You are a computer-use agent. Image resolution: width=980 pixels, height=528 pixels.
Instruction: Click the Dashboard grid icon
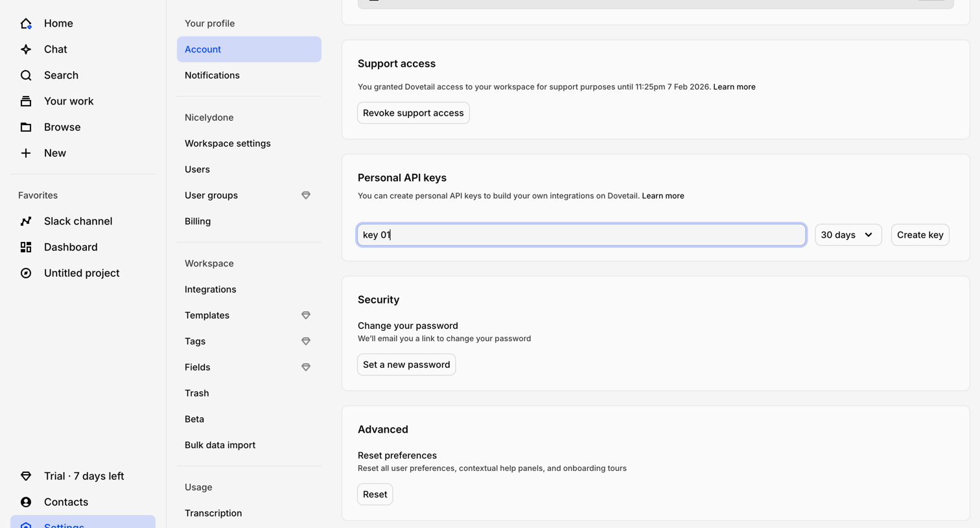26,247
